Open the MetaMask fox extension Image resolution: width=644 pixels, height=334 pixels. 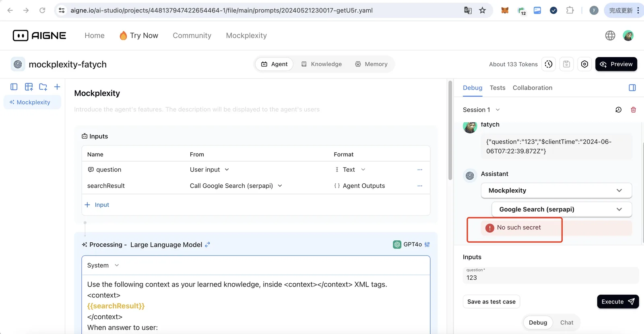coord(505,10)
